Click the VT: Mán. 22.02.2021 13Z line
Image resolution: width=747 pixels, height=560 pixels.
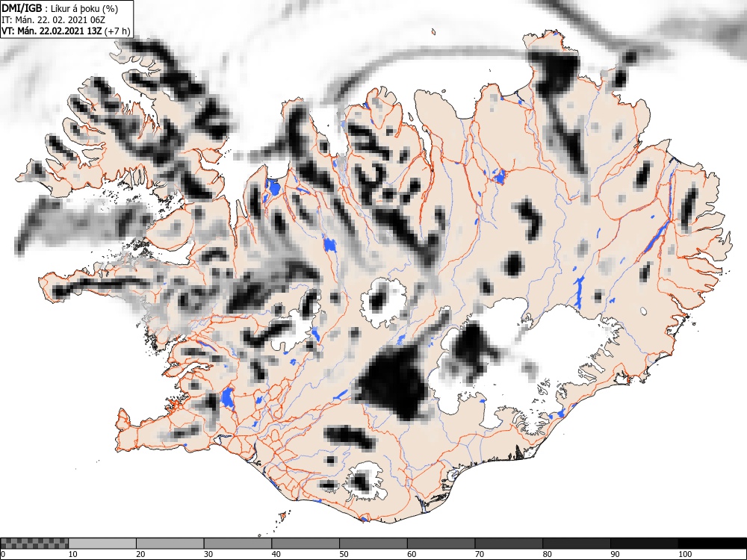click(66, 31)
